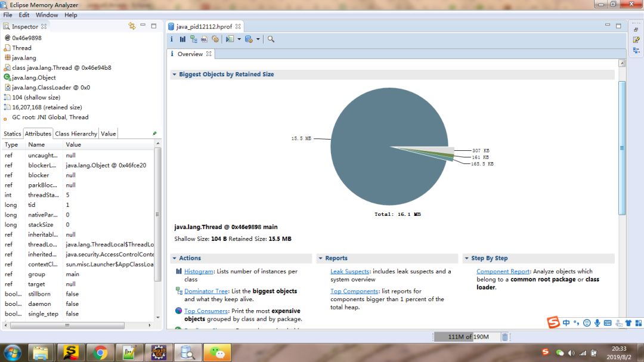Open the Edit menu
Image resolution: width=644 pixels, height=362 pixels.
24,15
